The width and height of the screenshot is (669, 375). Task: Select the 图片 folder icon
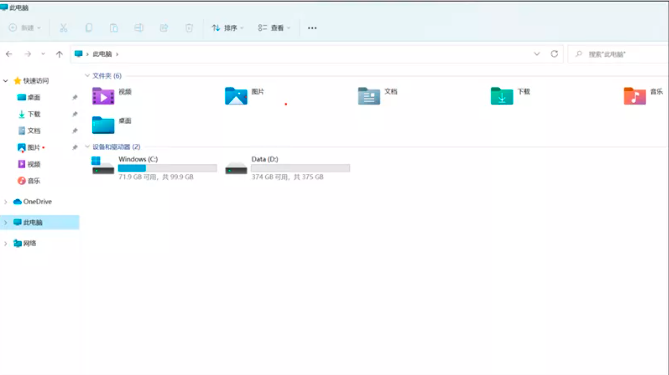pyautogui.click(x=236, y=96)
